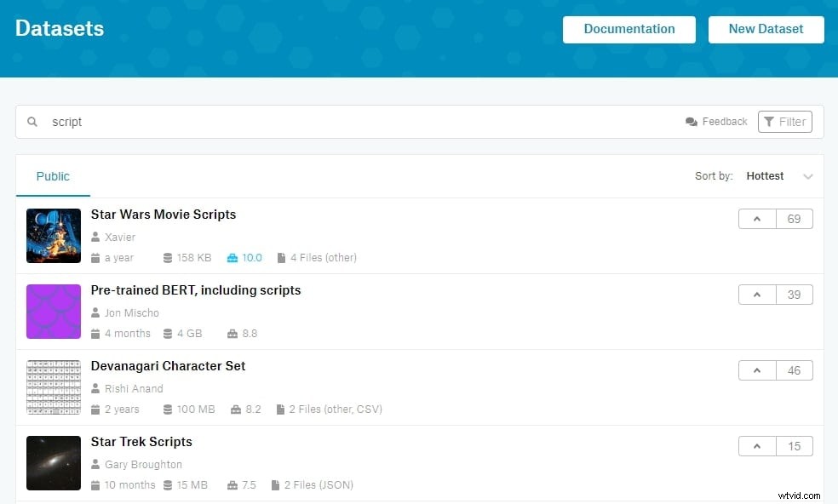Viewport: 838px width, 504px height.
Task: Click the usability score icon showing 8.8
Action: (232, 333)
